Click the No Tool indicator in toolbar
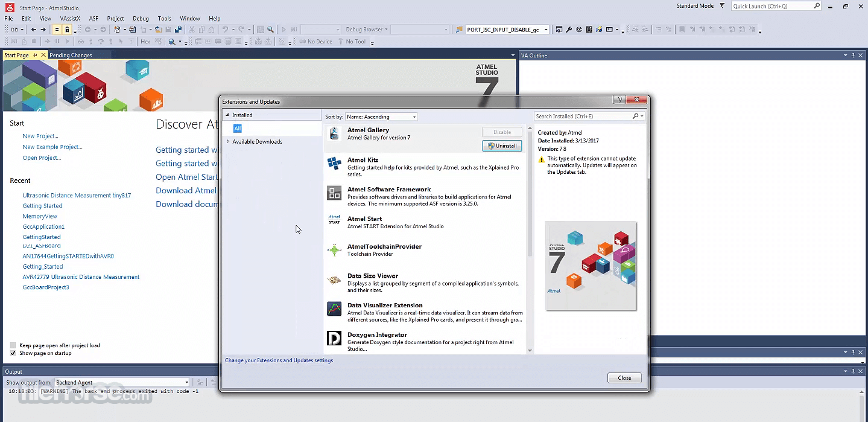Image resolution: width=868 pixels, height=422 pixels. pos(352,42)
